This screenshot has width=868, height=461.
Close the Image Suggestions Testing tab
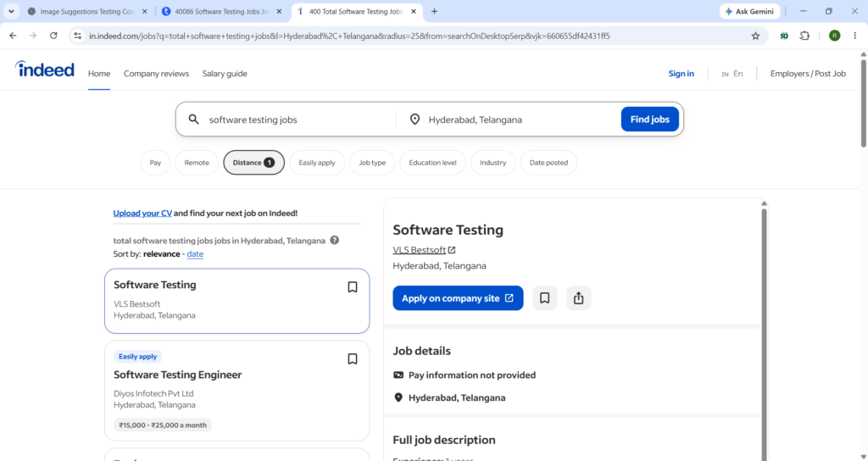coord(144,12)
